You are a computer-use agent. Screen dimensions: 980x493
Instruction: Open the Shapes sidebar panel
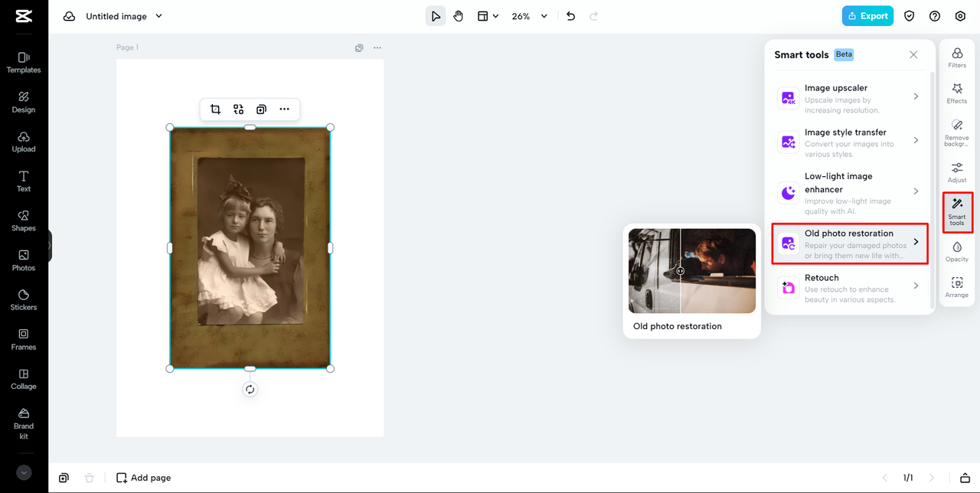[24, 221]
